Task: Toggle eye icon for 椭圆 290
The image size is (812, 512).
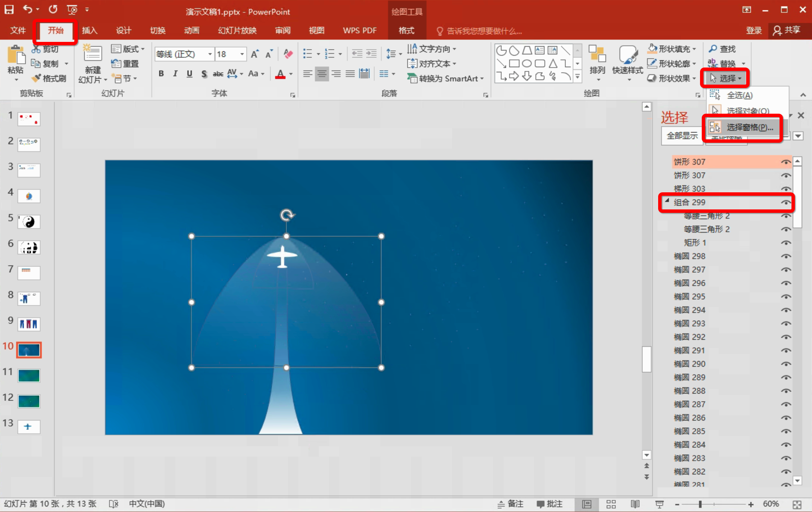Action: coord(786,364)
